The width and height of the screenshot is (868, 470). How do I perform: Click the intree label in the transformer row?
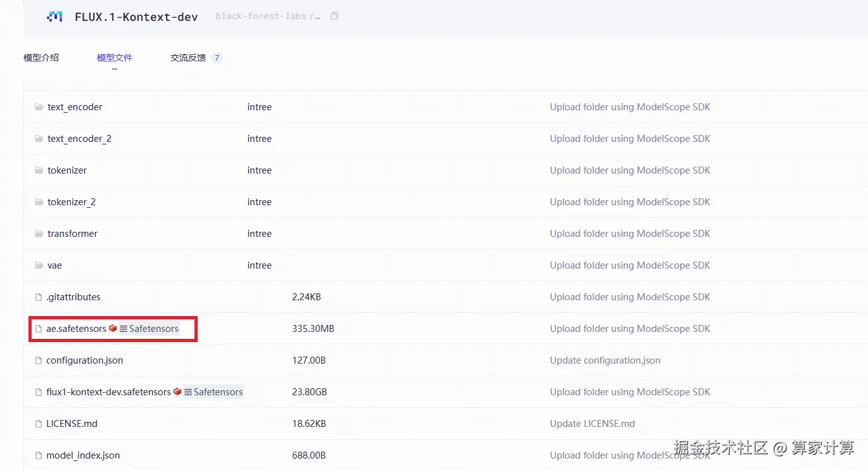(260, 234)
